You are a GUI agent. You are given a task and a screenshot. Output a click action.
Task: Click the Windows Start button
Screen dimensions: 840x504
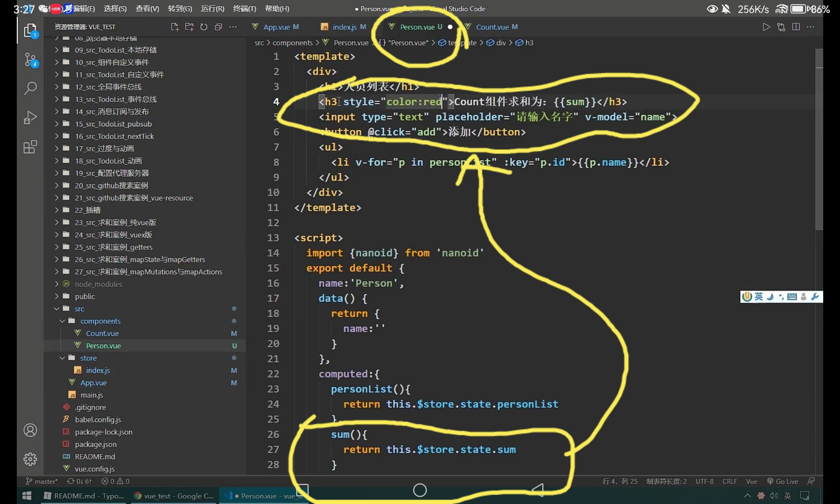27,496
